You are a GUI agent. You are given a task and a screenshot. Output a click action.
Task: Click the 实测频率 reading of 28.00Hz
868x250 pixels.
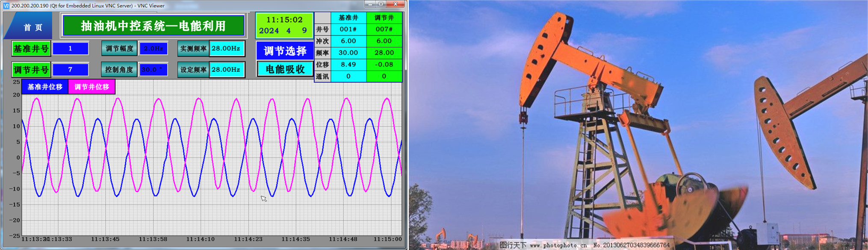227,49
